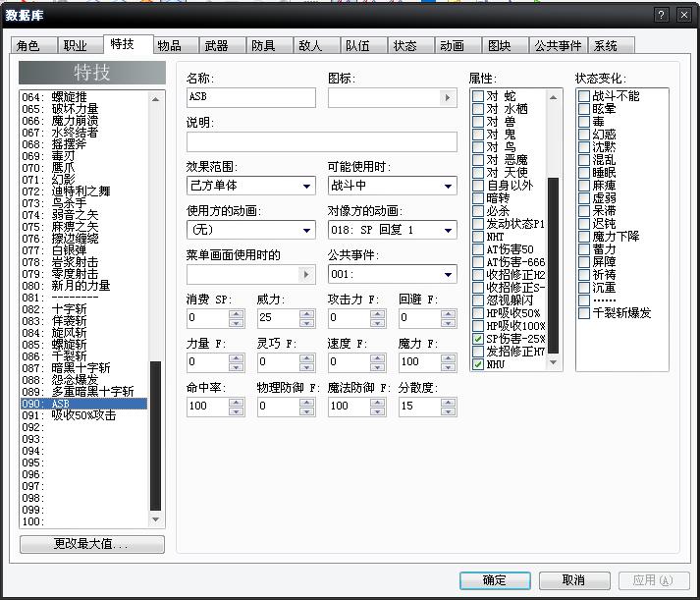
Task: Select skill 072: 迪特利之舞
Action: [x=83, y=191]
